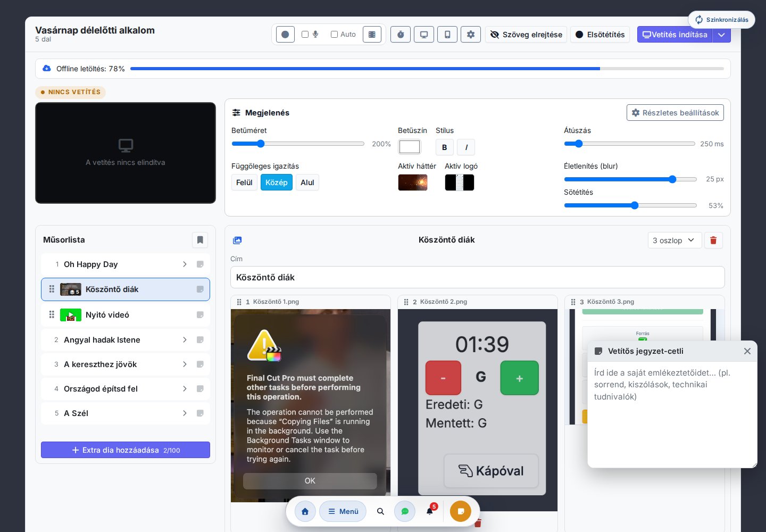The width and height of the screenshot is (766, 532).
Task: Adjust the Átúszás crossfade slider
Action: pyautogui.click(x=630, y=144)
